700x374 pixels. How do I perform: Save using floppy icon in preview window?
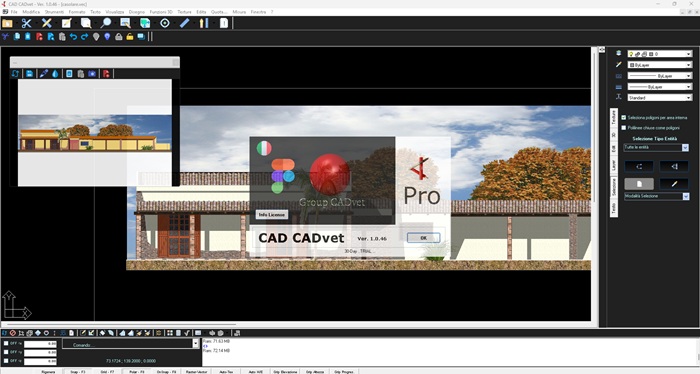click(29, 74)
